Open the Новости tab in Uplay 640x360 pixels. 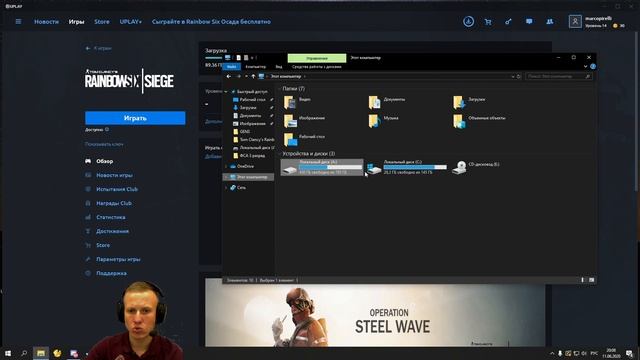click(x=47, y=22)
